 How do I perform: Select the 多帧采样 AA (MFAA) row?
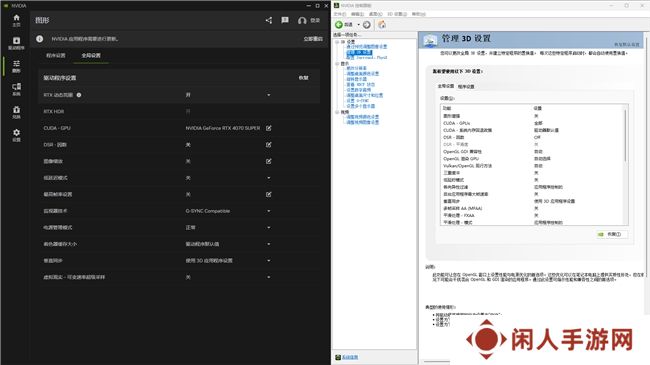[531, 208]
